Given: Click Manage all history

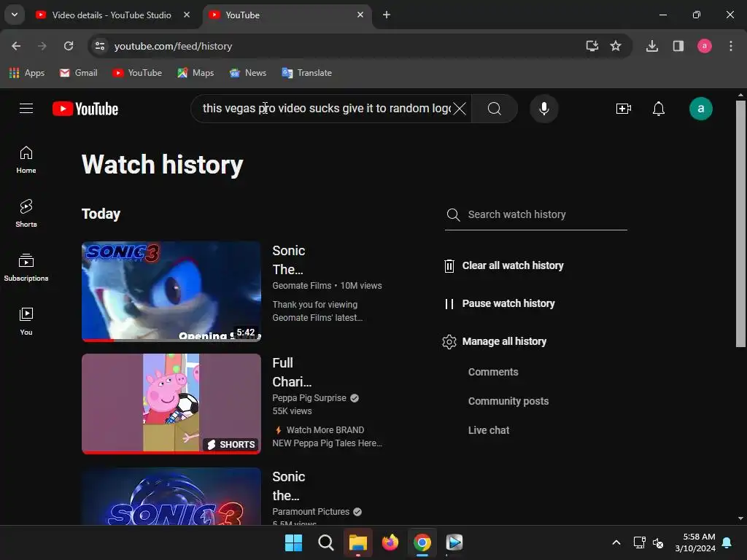Looking at the screenshot, I should [x=504, y=341].
